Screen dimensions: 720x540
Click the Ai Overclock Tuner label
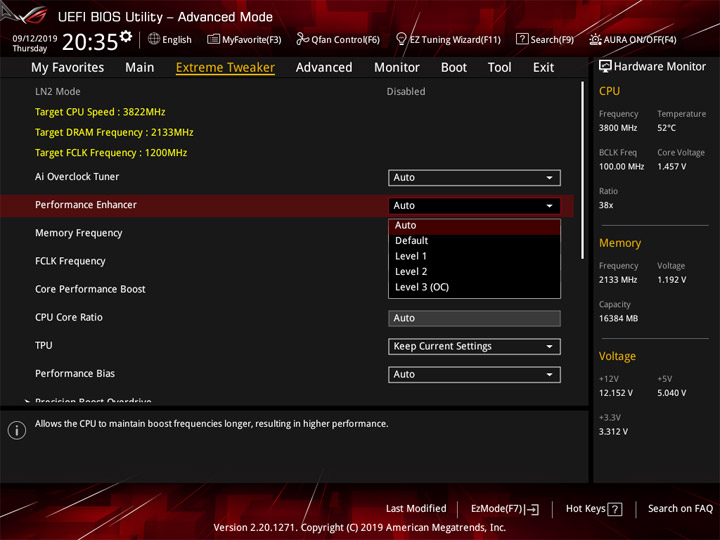[77, 177]
